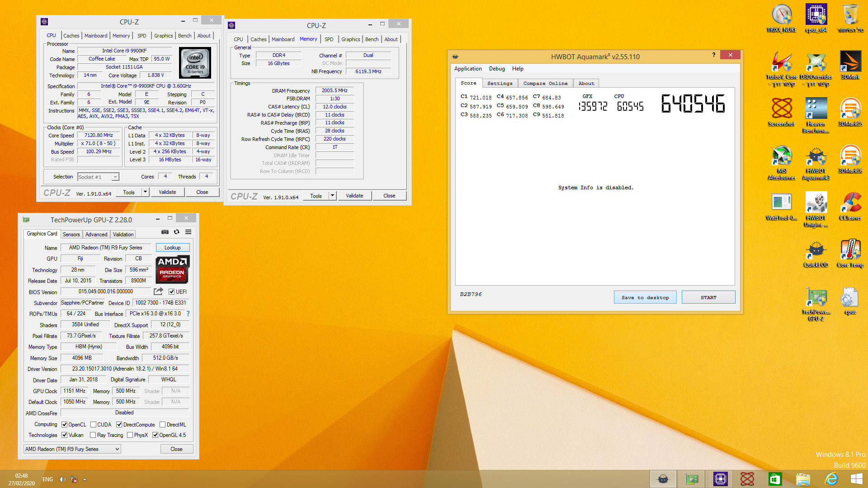Switch to SPD tab in Memory CPU-Z window
The width and height of the screenshot is (868, 488).
329,39
